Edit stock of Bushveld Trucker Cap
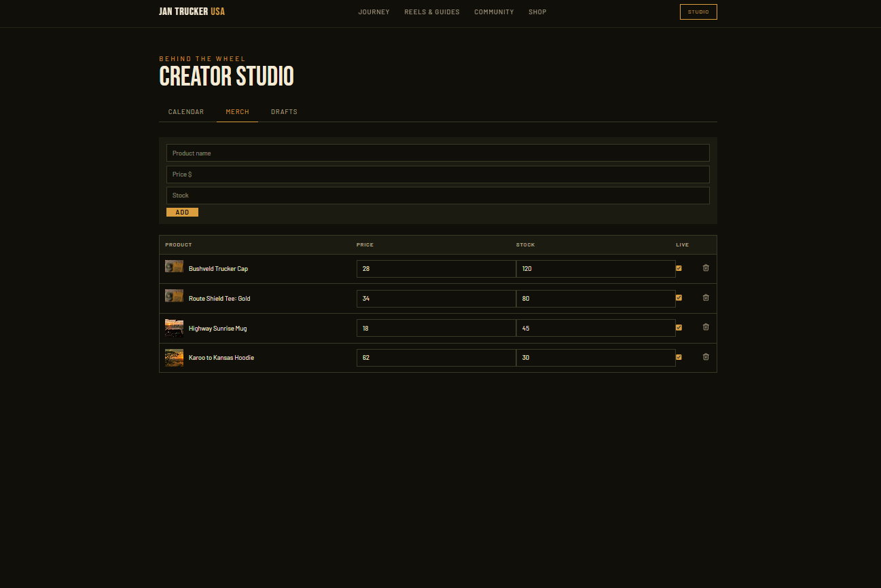This screenshot has width=881, height=588. 596,269
